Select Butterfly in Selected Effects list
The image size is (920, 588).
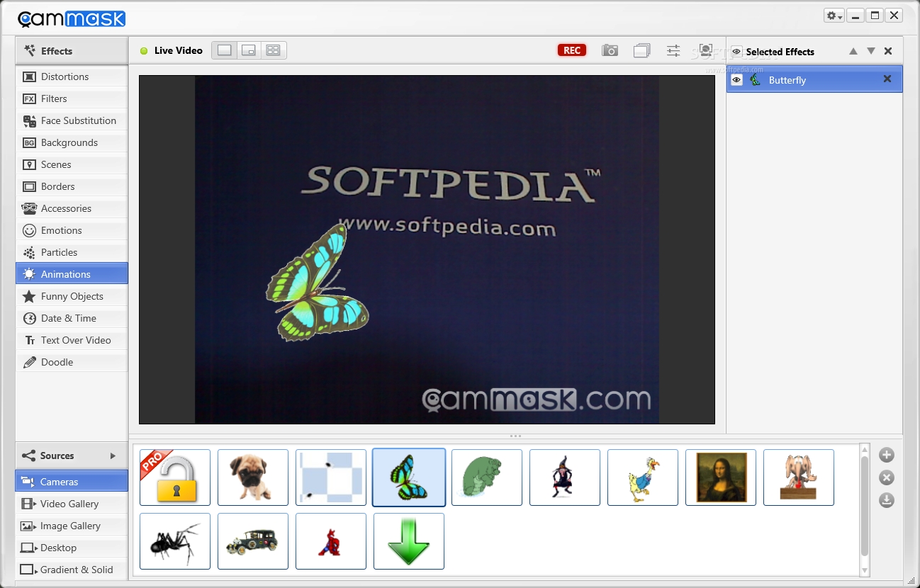[814, 80]
